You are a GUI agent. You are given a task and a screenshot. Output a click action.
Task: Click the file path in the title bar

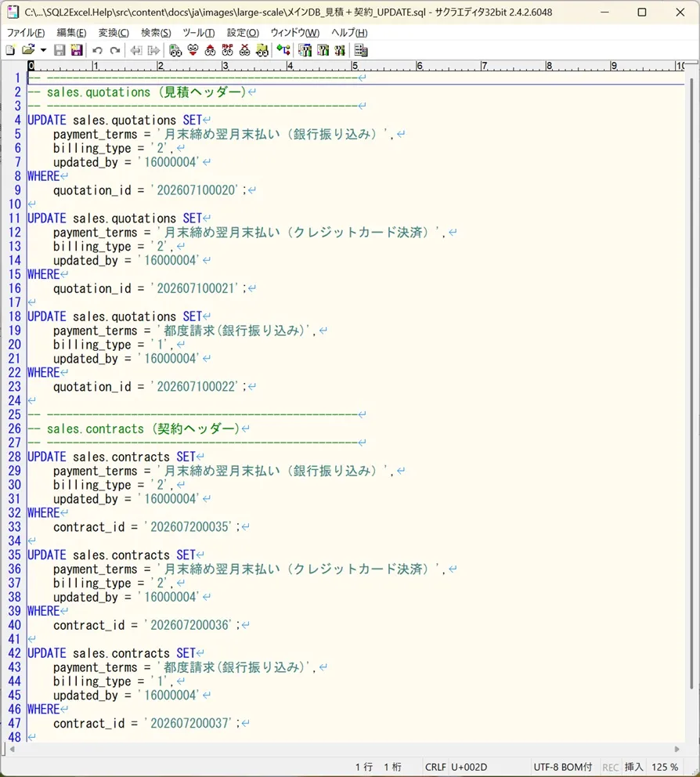[225, 12]
